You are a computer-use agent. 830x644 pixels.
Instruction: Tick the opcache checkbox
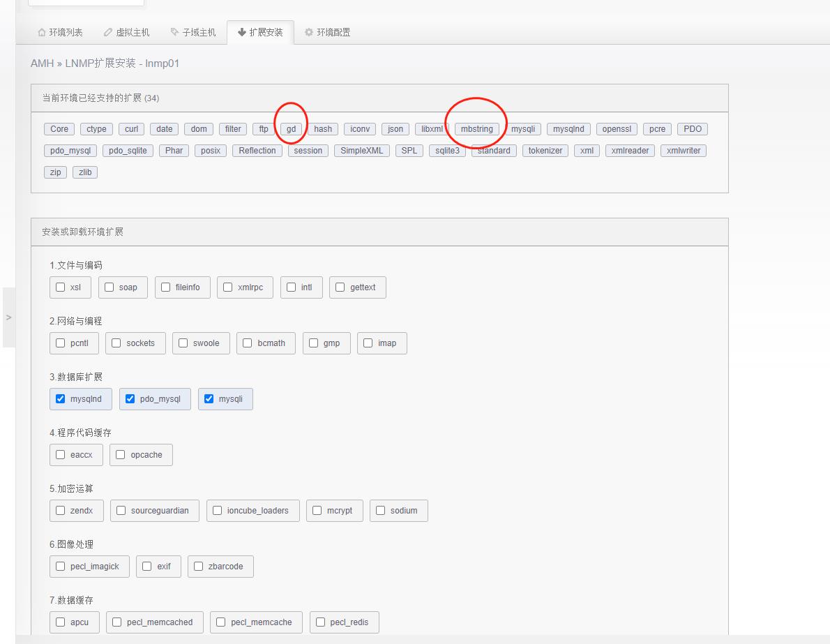tap(121, 455)
